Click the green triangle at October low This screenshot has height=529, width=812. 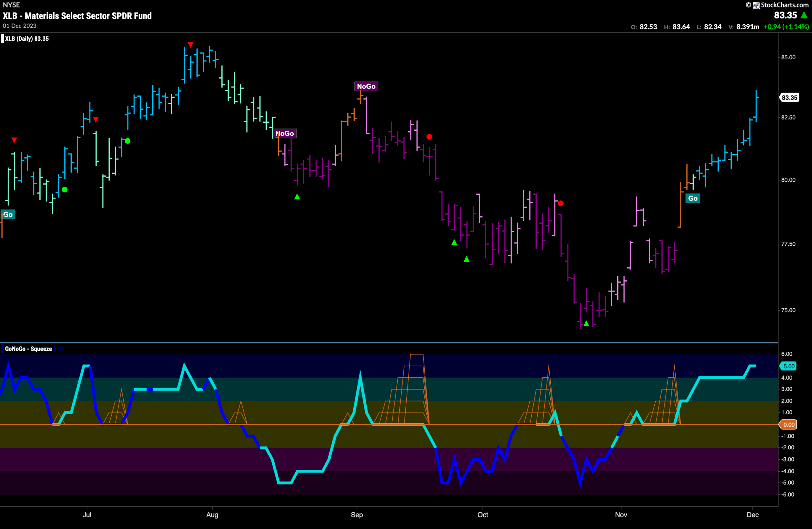click(586, 323)
